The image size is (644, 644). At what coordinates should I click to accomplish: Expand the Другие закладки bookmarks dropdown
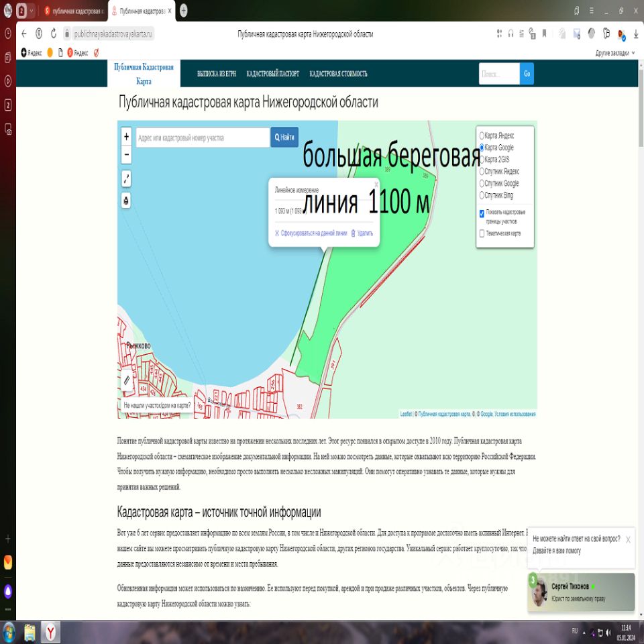point(615,52)
